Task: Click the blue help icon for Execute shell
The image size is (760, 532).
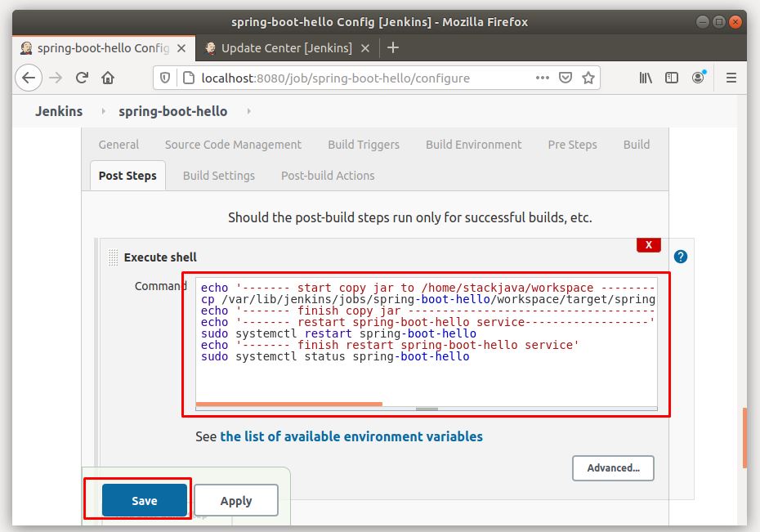Action: click(x=681, y=257)
